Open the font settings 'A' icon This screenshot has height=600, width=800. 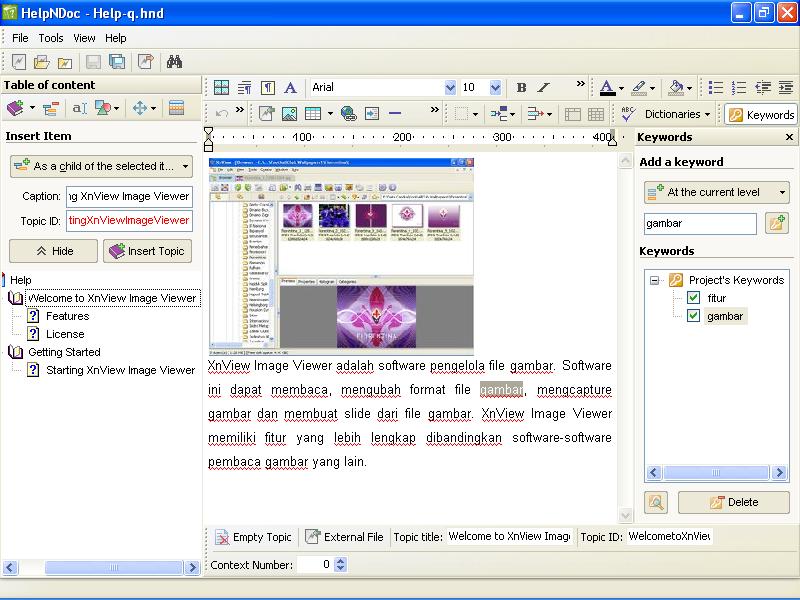click(x=290, y=88)
